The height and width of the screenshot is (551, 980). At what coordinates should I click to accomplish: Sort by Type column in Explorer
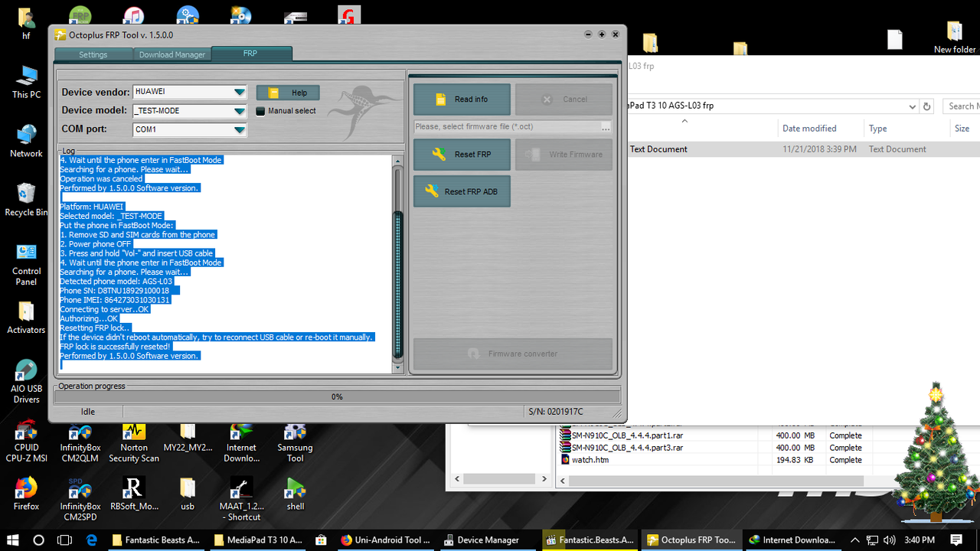(x=877, y=129)
